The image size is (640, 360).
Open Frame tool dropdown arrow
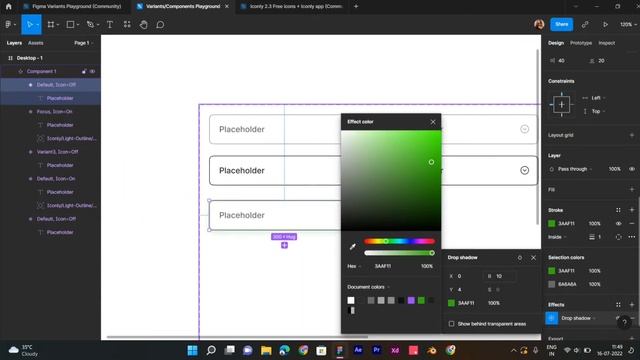[x=58, y=24]
